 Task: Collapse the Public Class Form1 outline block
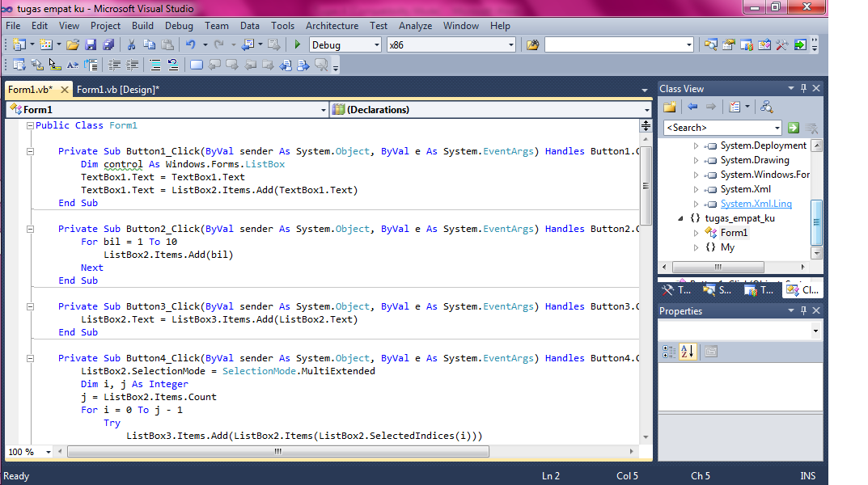point(31,125)
